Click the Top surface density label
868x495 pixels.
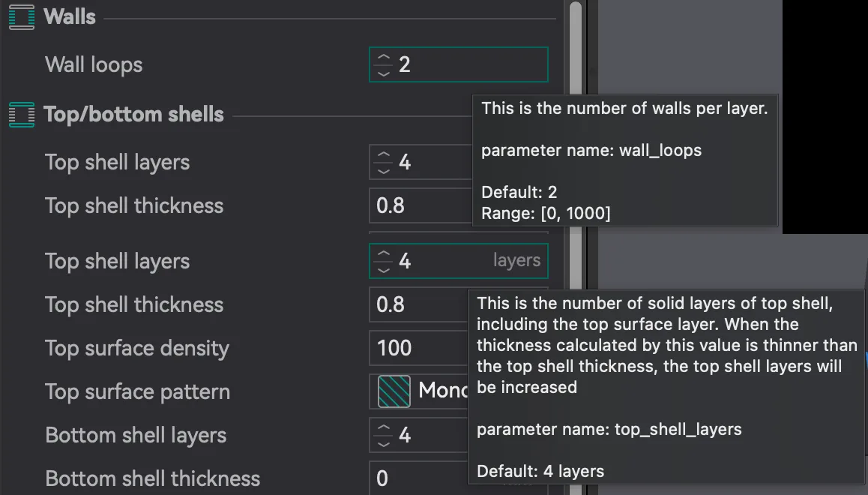pyautogui.click(x=137, y=348)
